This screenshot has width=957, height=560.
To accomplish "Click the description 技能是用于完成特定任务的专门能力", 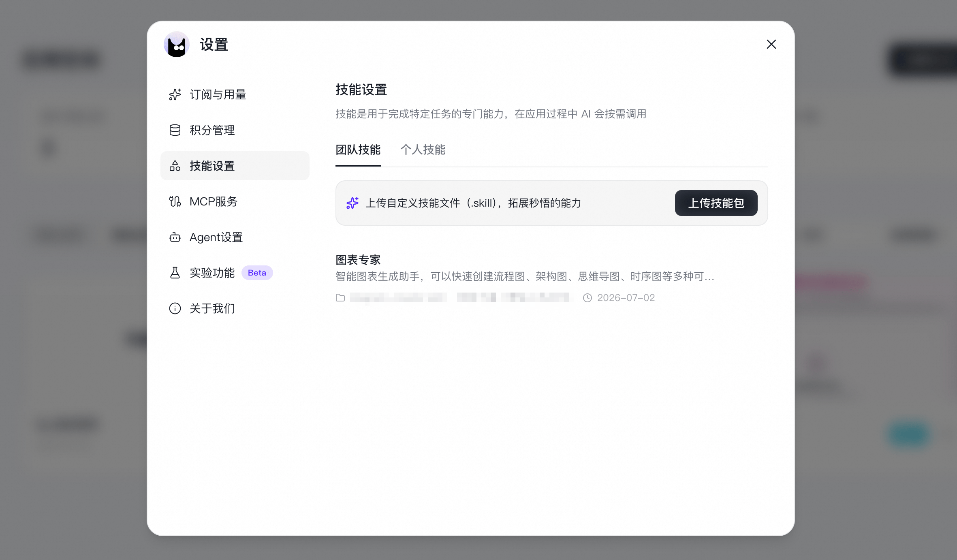I will 491,114.
